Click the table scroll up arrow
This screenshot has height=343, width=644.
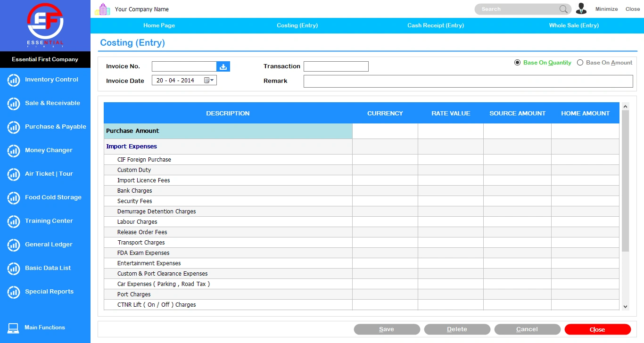[626, 106]
